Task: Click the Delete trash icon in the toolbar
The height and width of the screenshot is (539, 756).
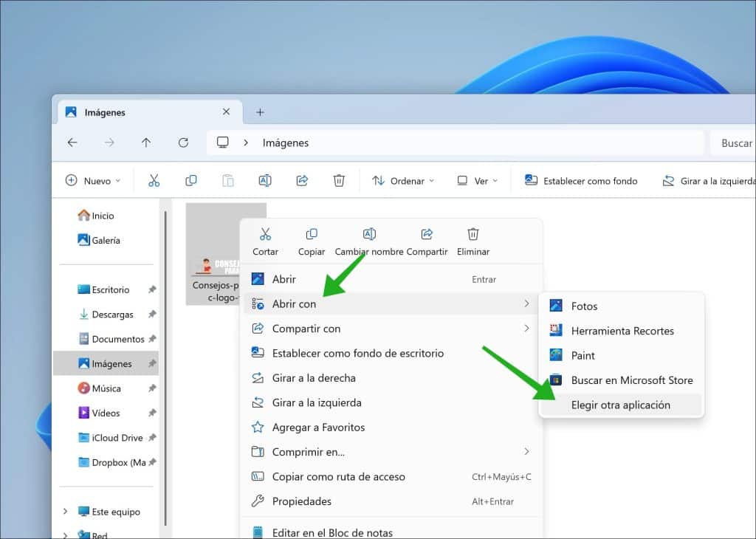Action: coord(339,181)
